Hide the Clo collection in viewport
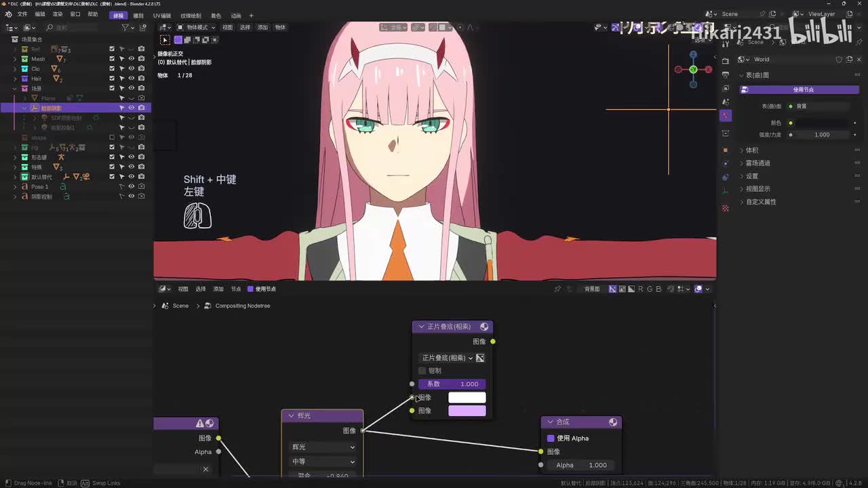The width and height of the screenshot is (868, 488). coord(132,69)
